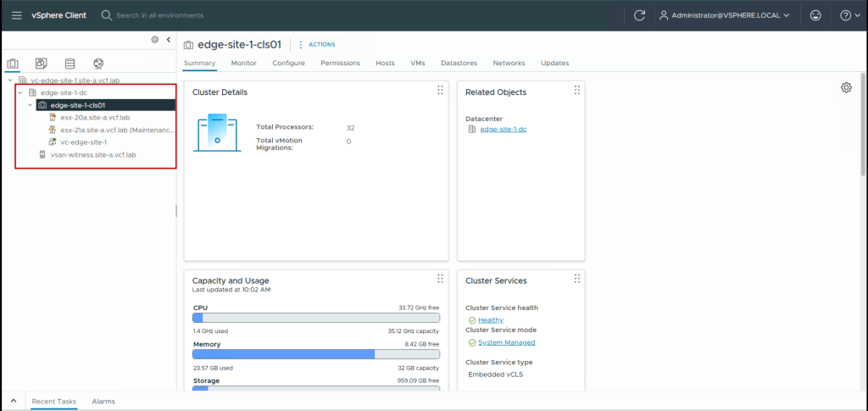Collapse the edge-site-1-dc datacenter node
This screenshot has height=411, width=868.
pos(20,92)
